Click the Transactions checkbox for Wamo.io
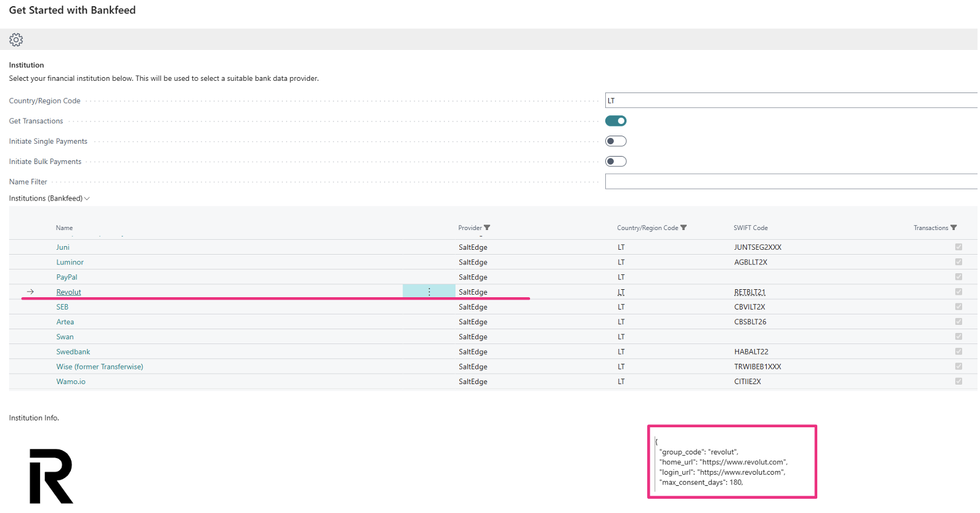This screenshot has height=513, width=980. point(958,381)
